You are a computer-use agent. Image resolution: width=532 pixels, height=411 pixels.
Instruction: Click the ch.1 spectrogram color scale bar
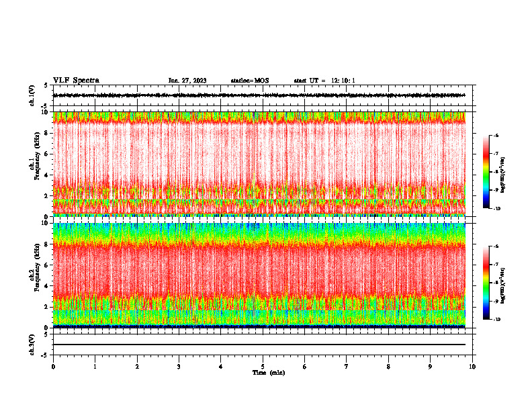(x=486, y=172)
